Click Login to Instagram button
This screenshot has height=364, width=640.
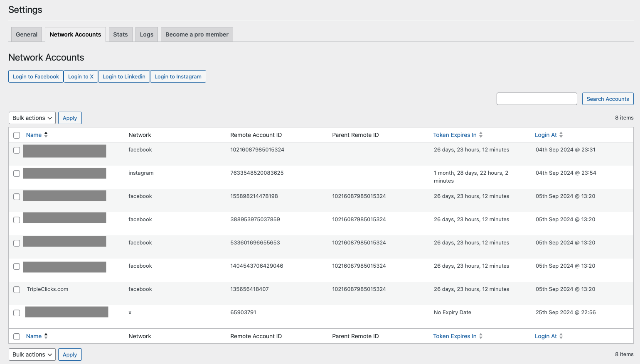pyautogui.click(x=178, y=76)
